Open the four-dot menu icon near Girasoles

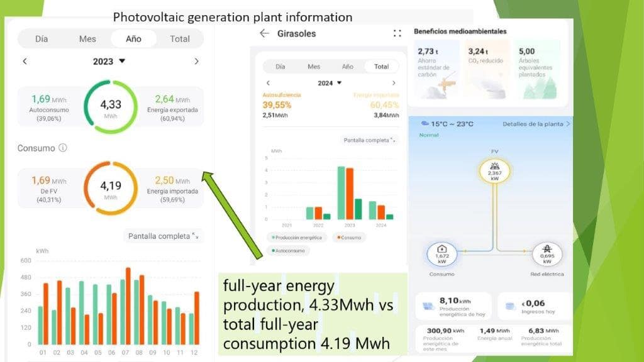click(x=397, y=33)
